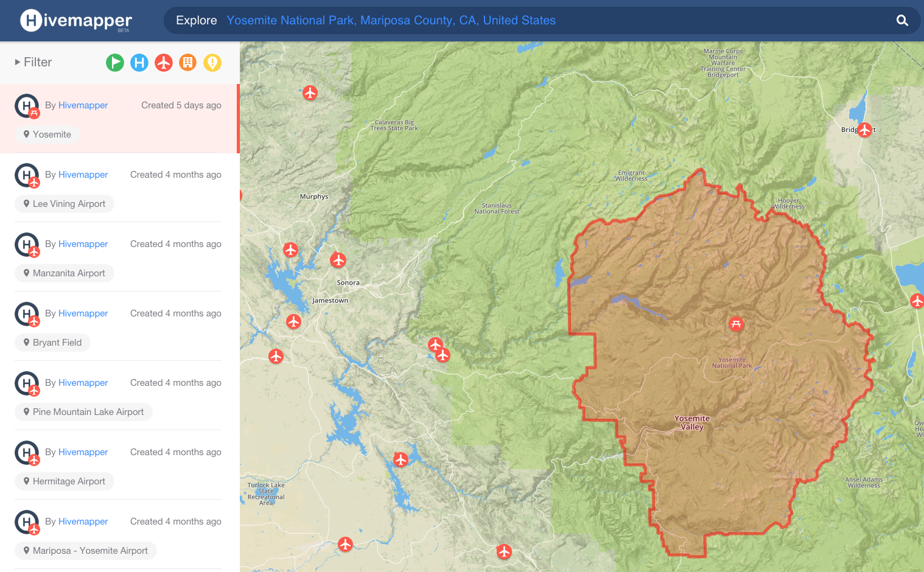Click airport marker near Calaveras Big Trees

[310, 92]
